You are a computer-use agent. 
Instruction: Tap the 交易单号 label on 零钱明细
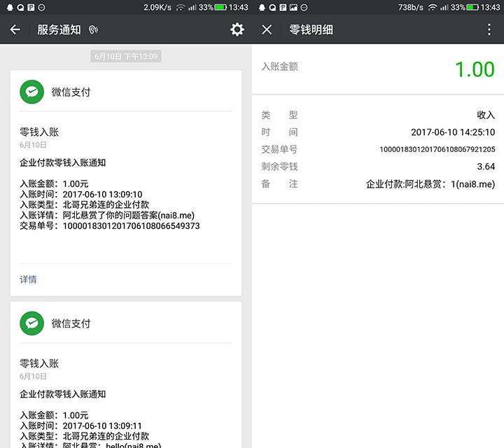pos(279,149)
